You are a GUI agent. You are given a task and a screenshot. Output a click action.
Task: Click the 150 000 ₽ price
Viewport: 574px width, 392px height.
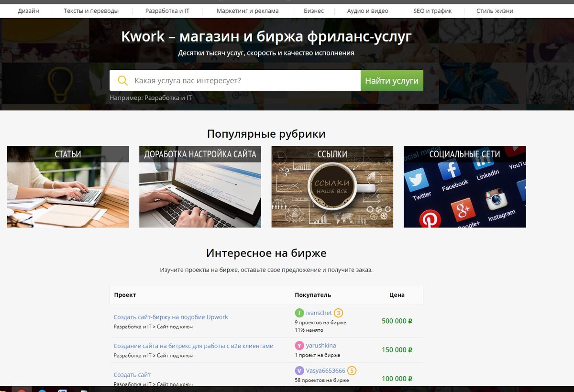[x=397, y=349]
